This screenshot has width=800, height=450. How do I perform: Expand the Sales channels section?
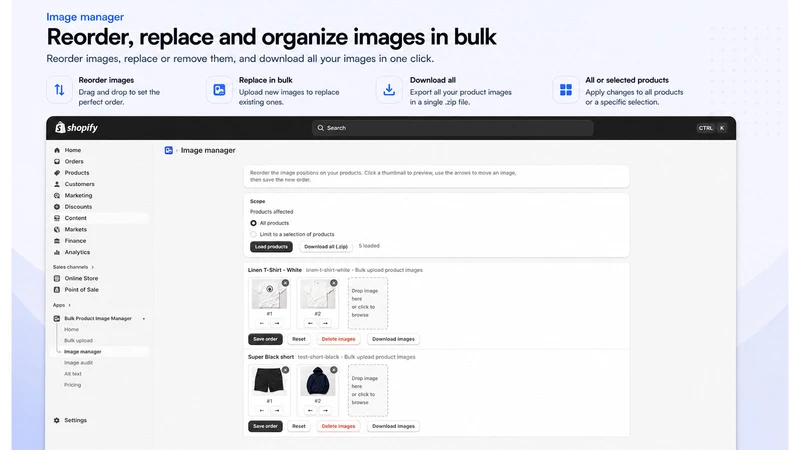(73, 267)
